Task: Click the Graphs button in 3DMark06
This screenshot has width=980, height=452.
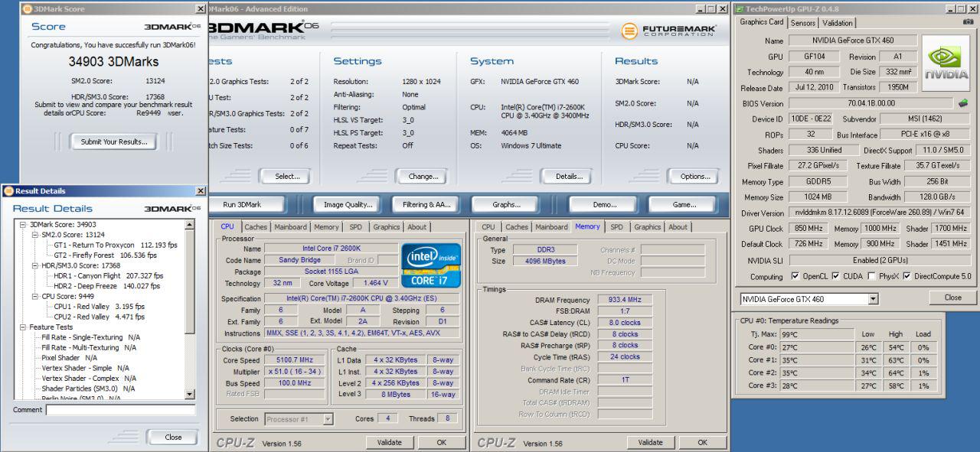Action: tap(507, 204)
